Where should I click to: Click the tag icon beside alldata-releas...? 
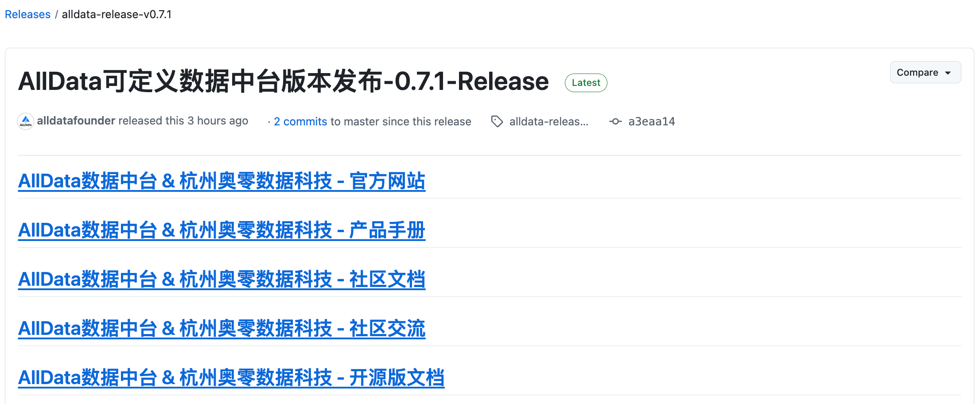coord(497,121)
